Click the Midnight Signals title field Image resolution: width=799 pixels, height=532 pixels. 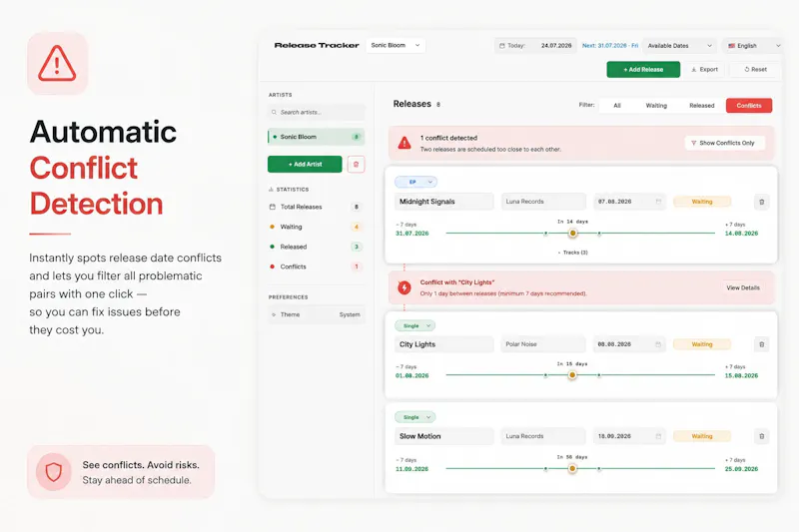point(444,202)
